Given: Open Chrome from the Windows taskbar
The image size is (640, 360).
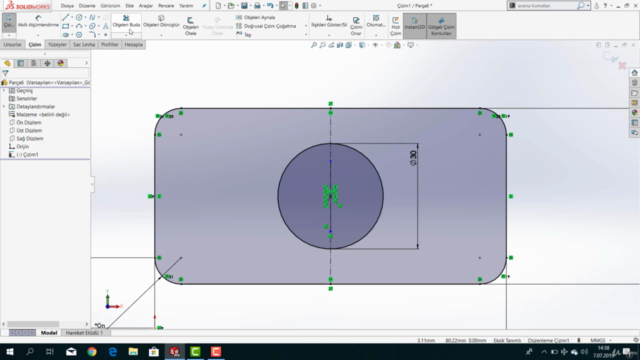Looking at the screenshot, I should (x=92, y=351).
